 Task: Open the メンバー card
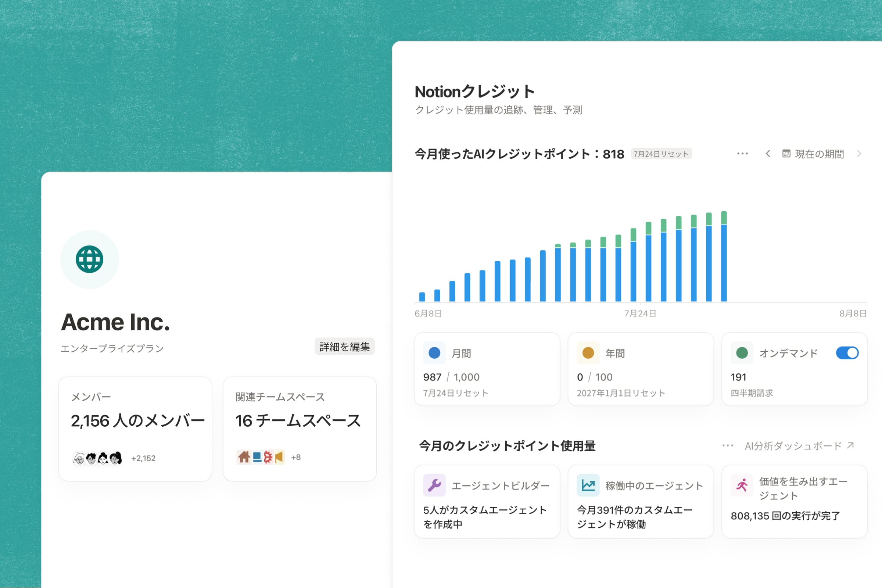tap(135, 429)
